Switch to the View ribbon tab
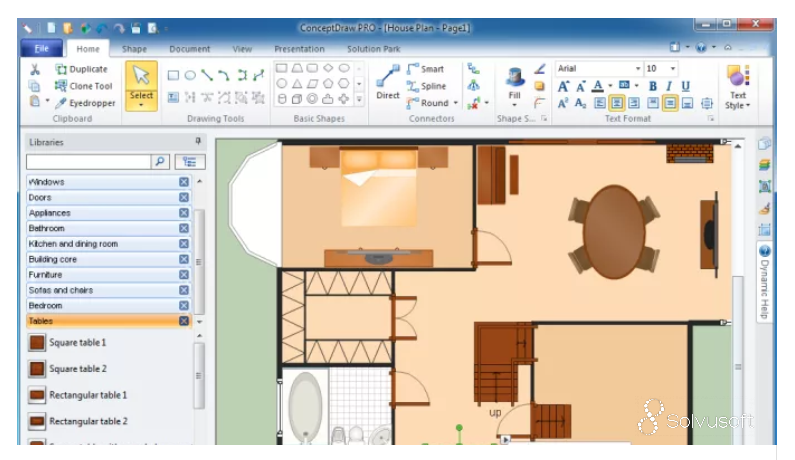The image size is (795, 460). pyautogui.click(x=242, y=49)
